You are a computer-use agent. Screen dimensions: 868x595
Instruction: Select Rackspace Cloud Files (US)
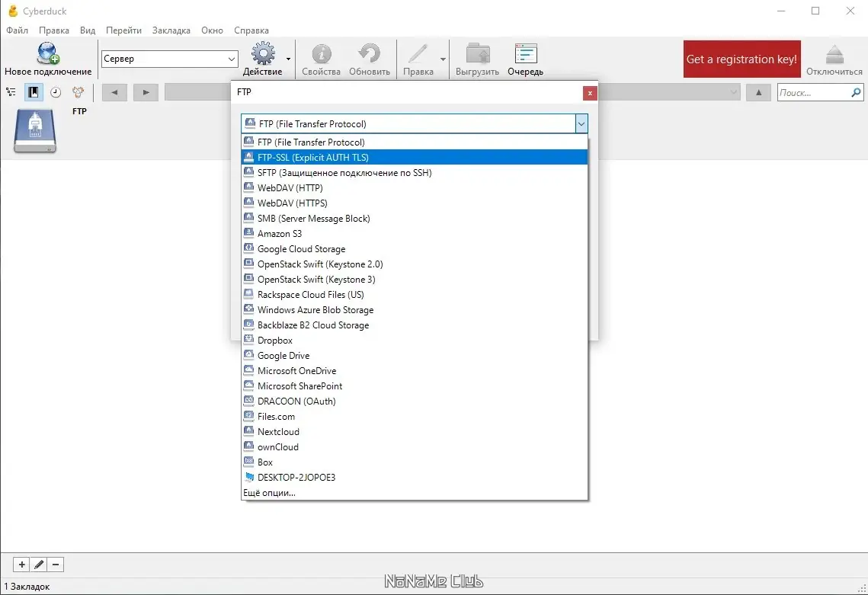point(415,295)
